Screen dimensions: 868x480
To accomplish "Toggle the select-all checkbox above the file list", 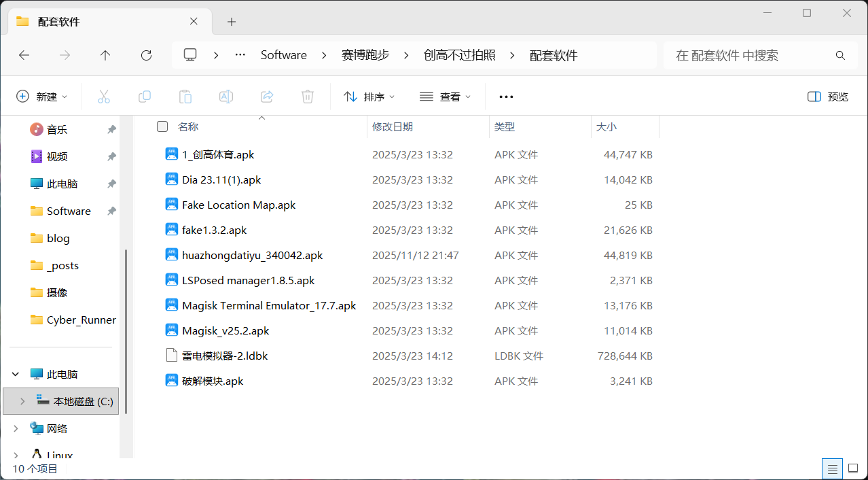I will (162, 126).
